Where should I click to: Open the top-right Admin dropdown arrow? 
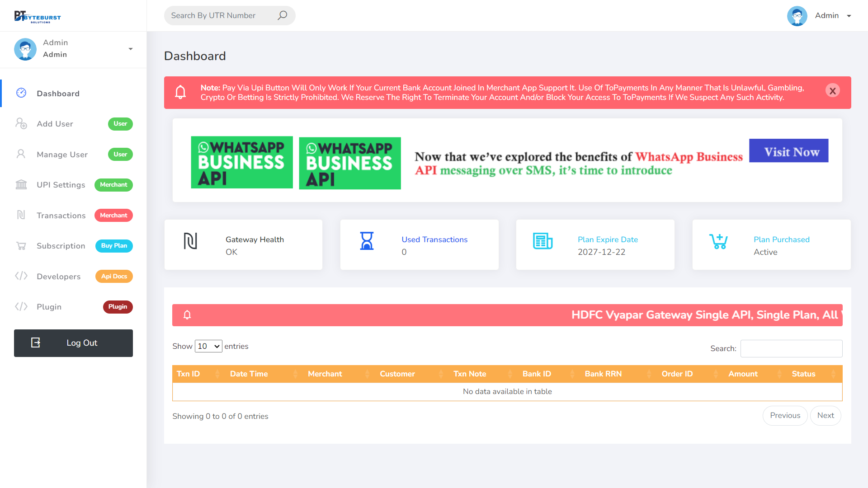849,16
